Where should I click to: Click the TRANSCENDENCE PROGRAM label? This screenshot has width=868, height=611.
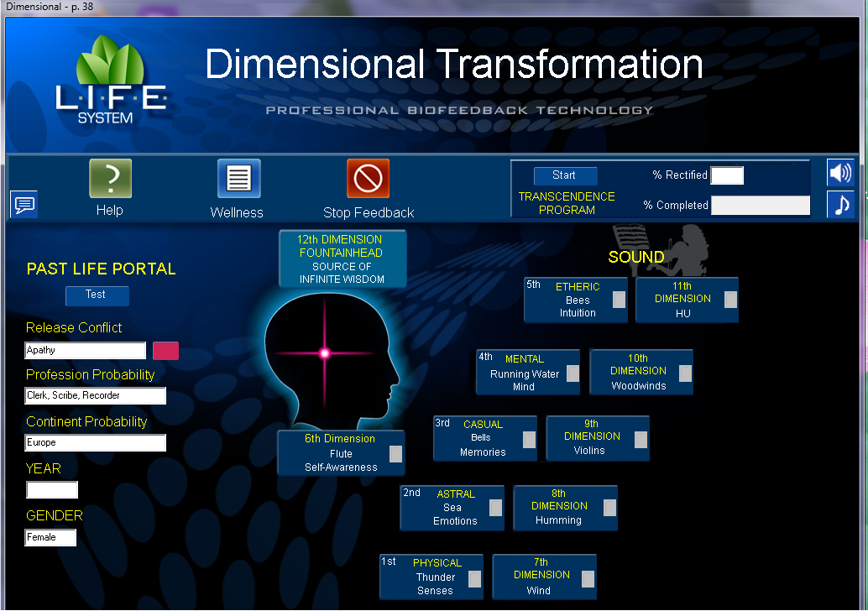(567, 203)
